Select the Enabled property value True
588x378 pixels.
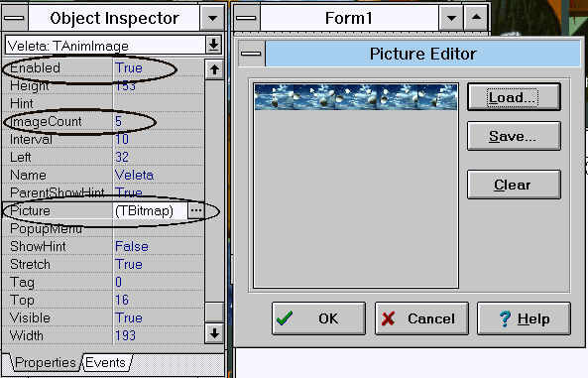pos(129,67)
